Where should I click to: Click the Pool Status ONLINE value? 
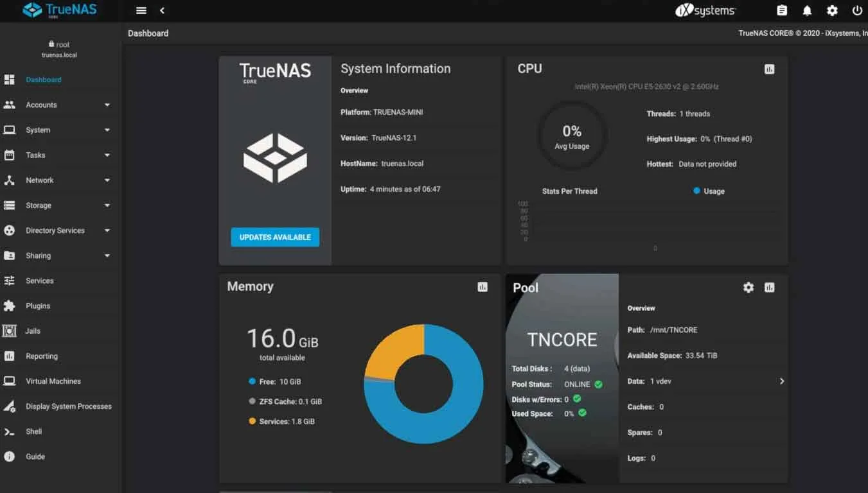click(x=577, y=385)
